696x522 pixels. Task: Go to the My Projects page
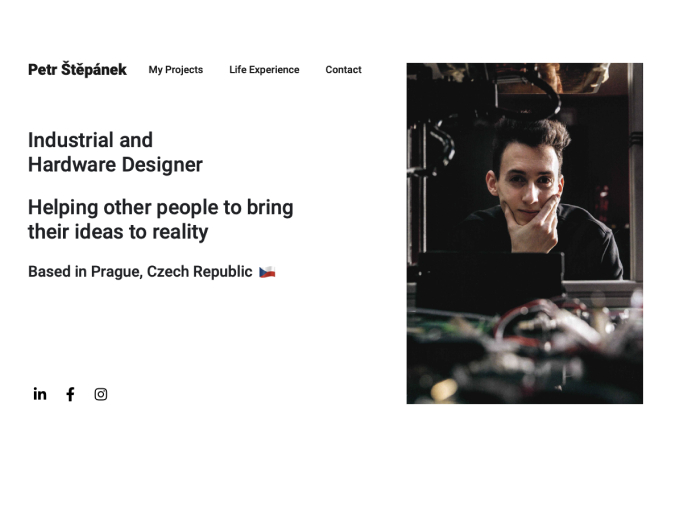[176, 70]
